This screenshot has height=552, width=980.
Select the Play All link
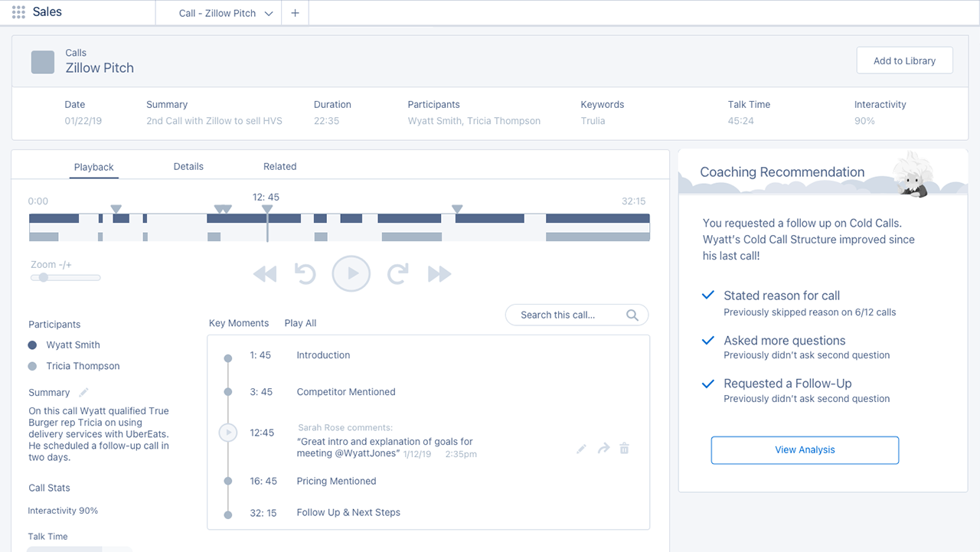coord(300,323)
